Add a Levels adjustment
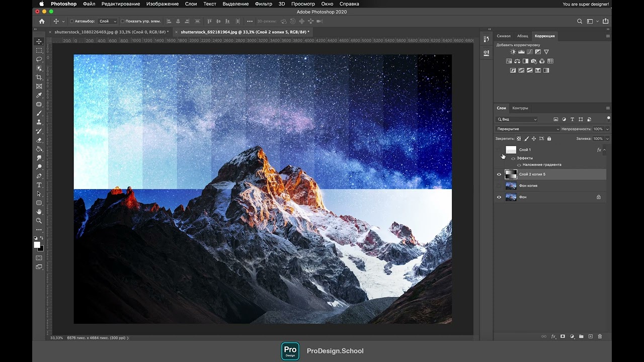Screen dimensions: 644x362 (521, 52)
